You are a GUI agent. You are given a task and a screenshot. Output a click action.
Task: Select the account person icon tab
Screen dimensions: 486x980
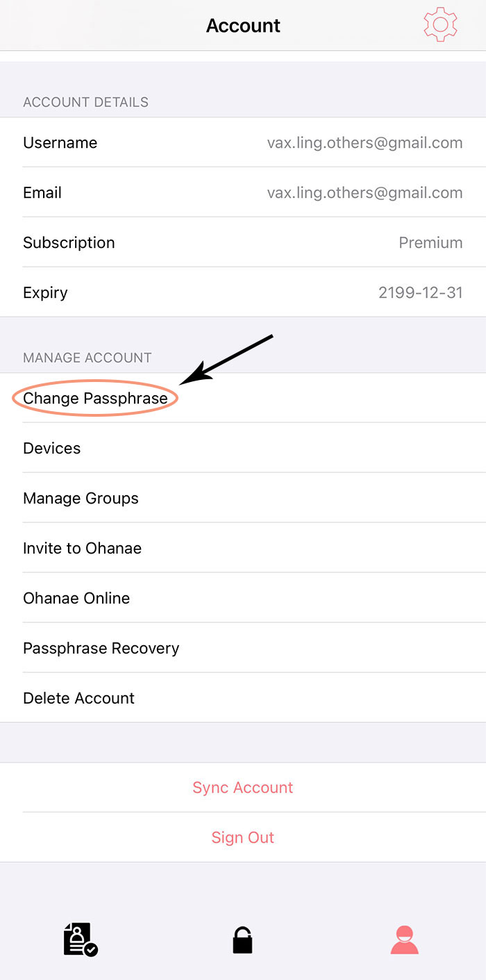pos(404,940)
